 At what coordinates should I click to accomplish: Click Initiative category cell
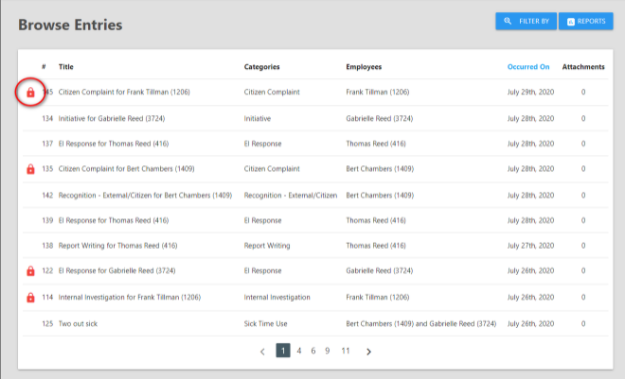(x=257, y=118)
